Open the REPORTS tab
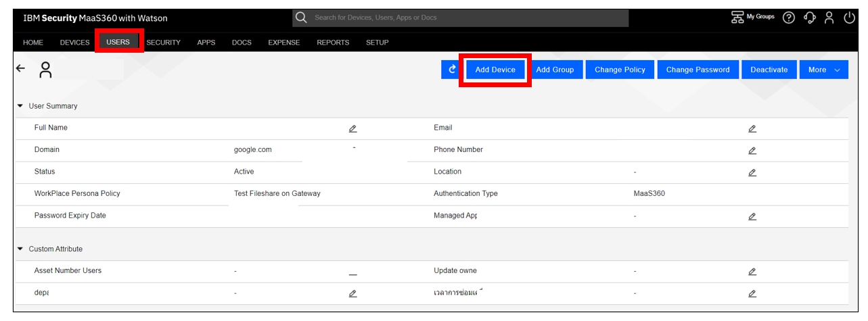This screenshot has height=321, width=868. point(333,43)
